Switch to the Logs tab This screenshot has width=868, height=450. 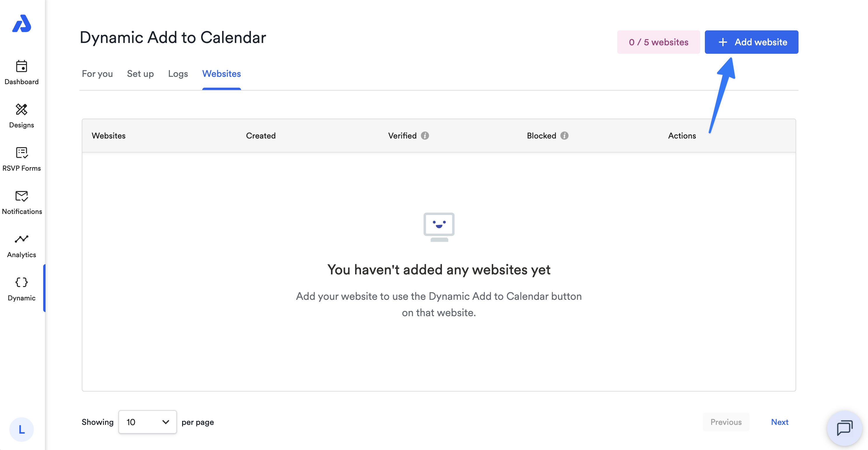(178, 74)
